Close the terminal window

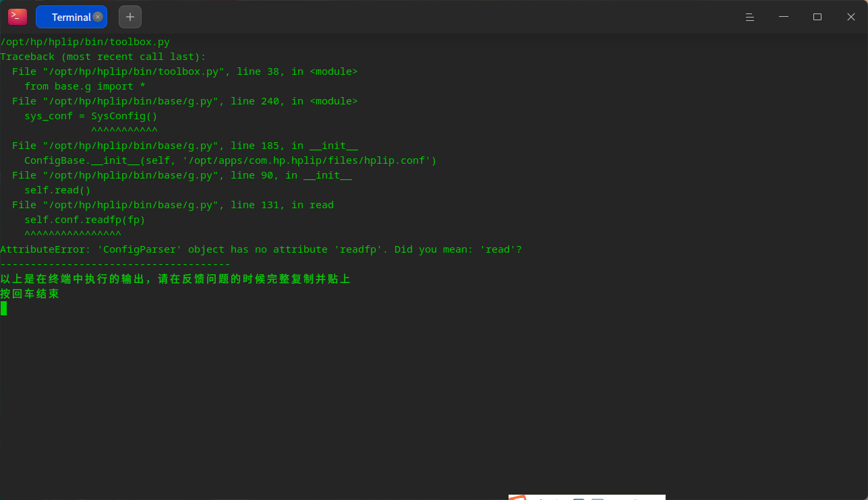[851, 17]
